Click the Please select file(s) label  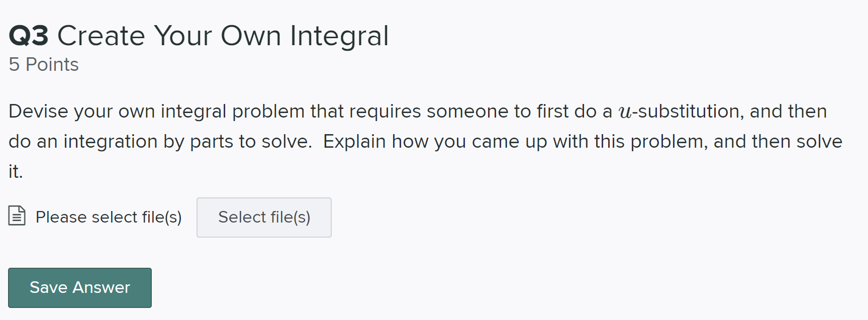108,217
